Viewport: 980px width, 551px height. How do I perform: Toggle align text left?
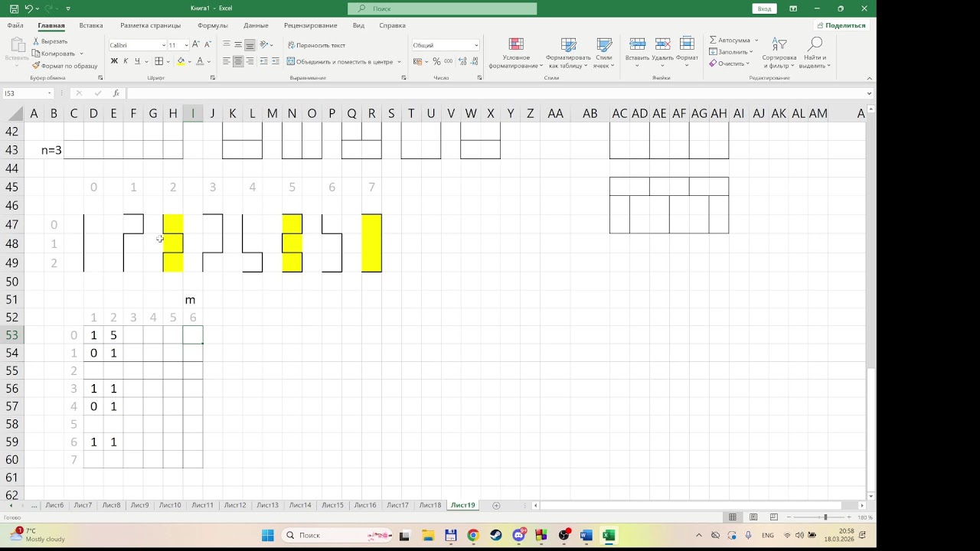(227, 61)
